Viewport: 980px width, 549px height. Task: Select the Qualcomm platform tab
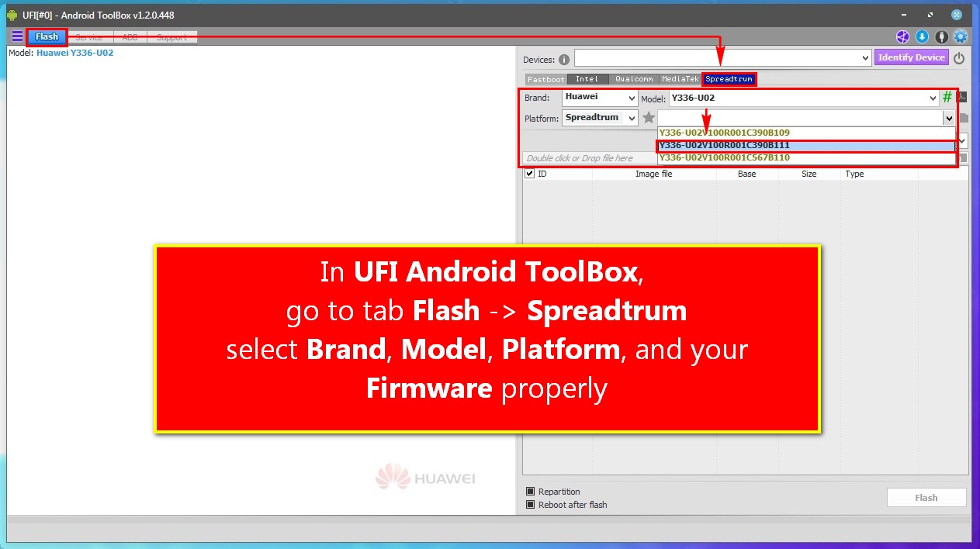click(x=633, y=79)
